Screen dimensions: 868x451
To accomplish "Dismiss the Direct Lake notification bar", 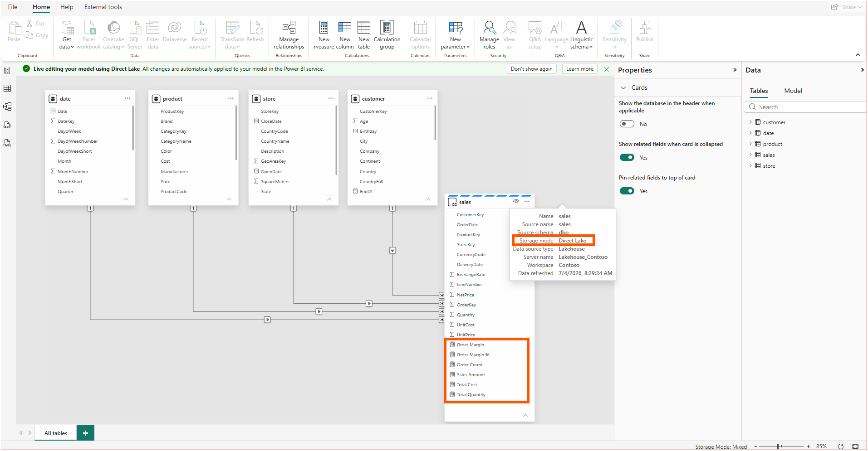I will click(607, 69).
